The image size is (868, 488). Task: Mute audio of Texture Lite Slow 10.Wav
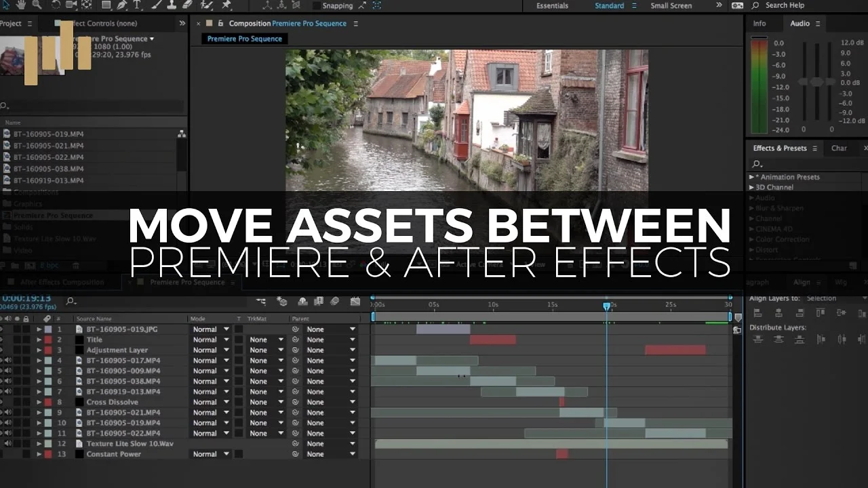[8, 444]
